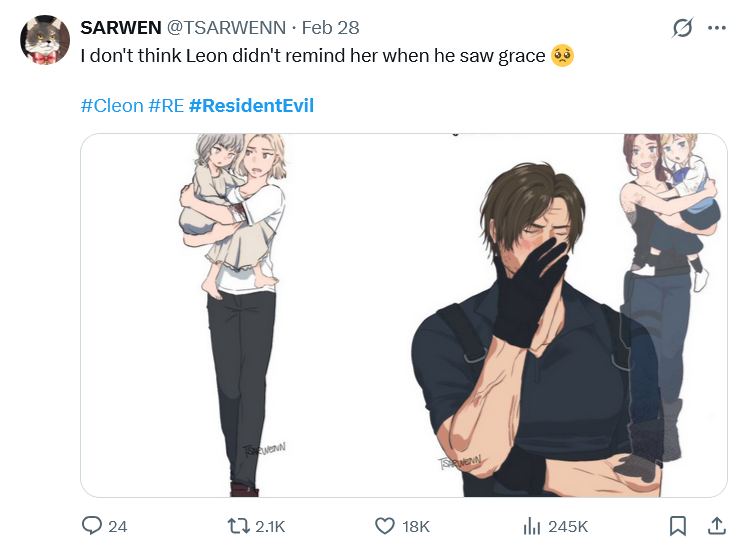Click the reply speech bubble icon
Viewport: 748px width, 553px height.
92,526
